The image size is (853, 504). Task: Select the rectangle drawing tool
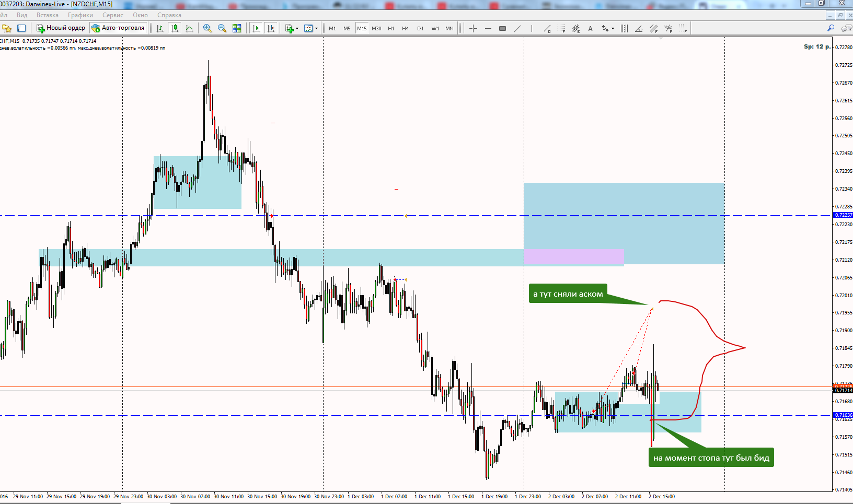(502, 28)
